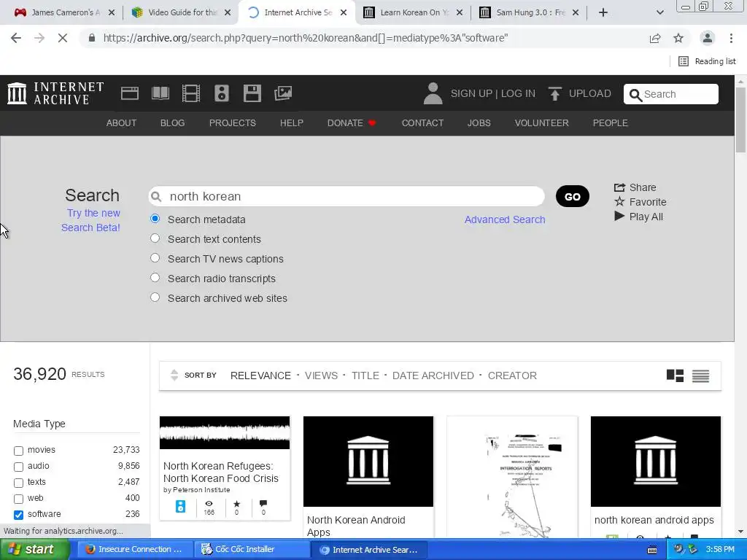Open North Korean Refugees audio thumbnail
The image size is (747, 560).
click(x=225, y=432)
